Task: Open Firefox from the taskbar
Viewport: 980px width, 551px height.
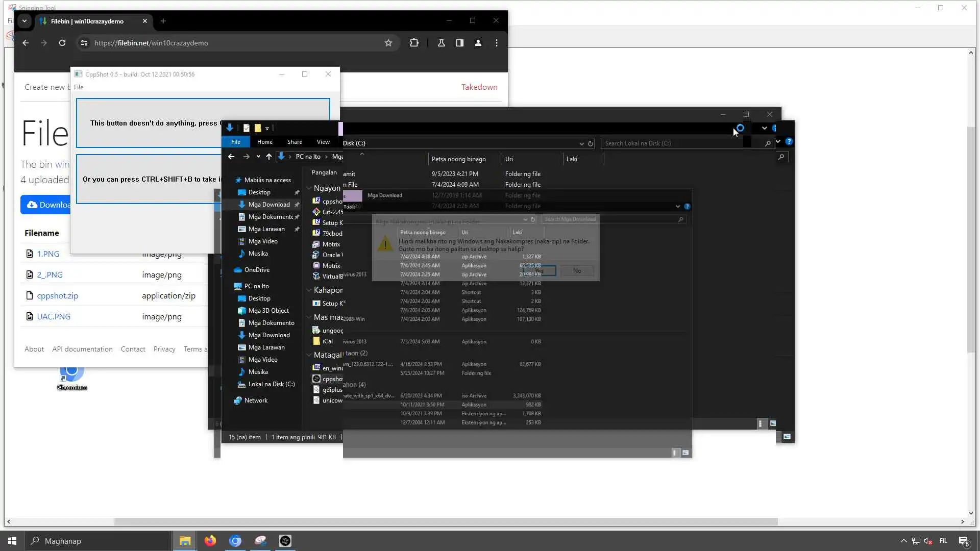Action: click(210, 541)
